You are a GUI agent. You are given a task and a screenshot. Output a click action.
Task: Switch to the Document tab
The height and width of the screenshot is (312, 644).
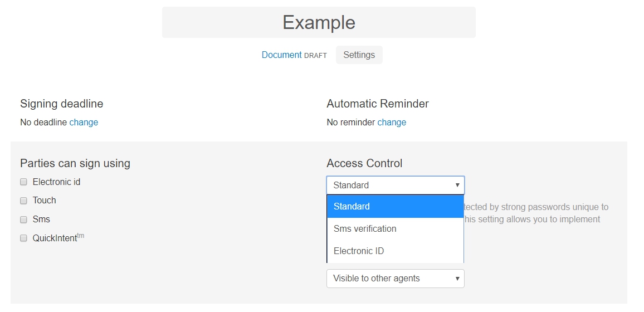(x=281, y=55)
